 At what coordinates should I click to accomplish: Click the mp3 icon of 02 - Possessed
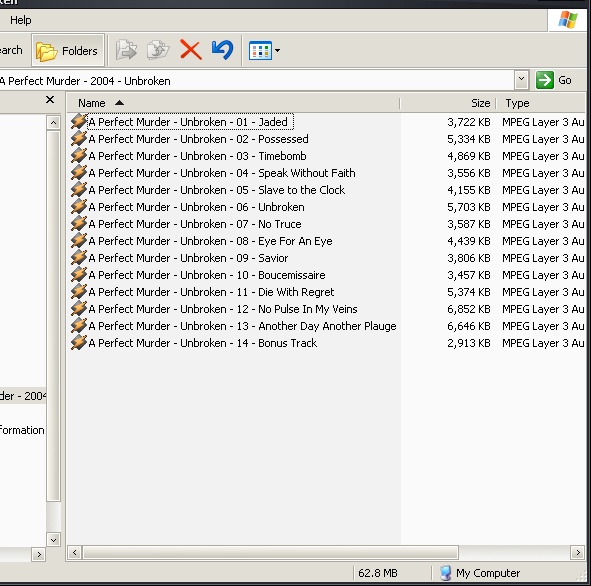[79, 139]
